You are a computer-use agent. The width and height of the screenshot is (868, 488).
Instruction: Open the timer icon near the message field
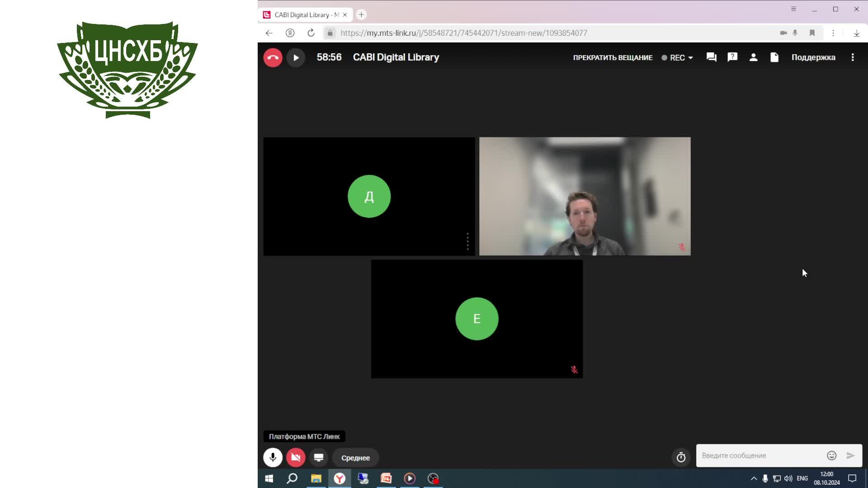click(681, 457)
